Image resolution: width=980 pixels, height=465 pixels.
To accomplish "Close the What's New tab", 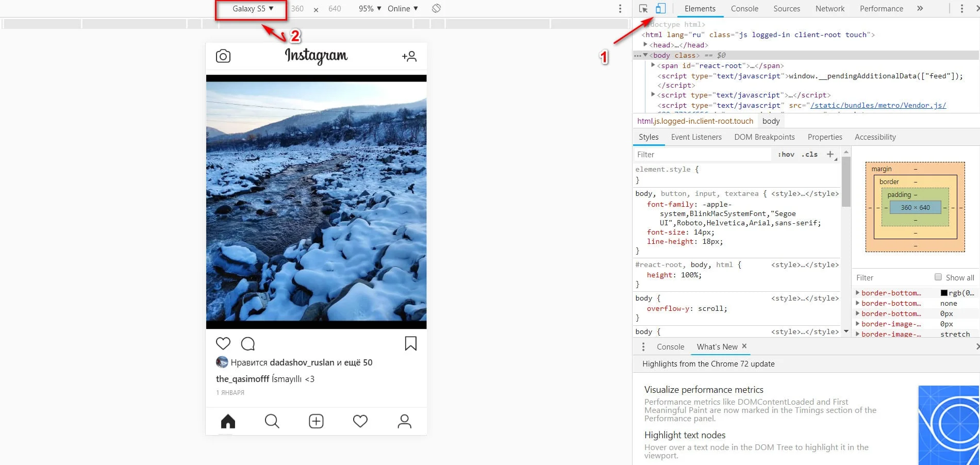I will click(744, 346).
